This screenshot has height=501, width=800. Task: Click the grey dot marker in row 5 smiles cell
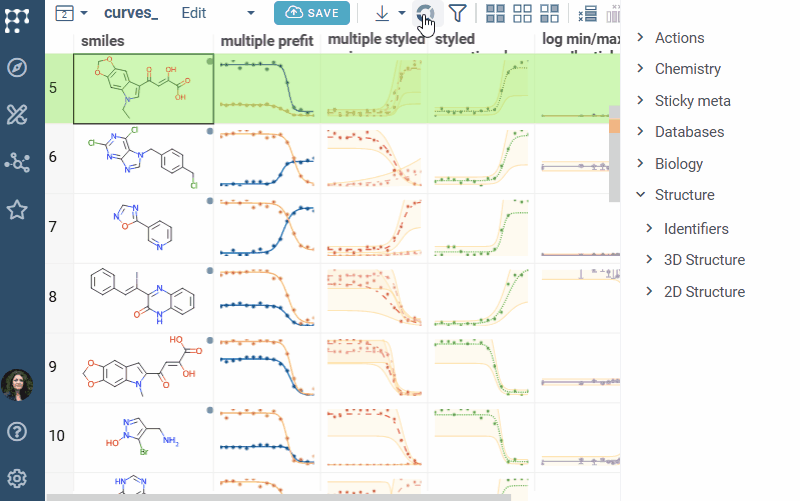pyautogui.click(x=210, y=62)
